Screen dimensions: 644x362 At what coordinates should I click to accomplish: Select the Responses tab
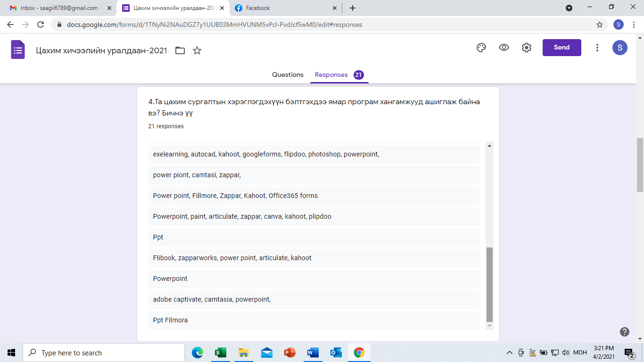[x=339, y=74]
